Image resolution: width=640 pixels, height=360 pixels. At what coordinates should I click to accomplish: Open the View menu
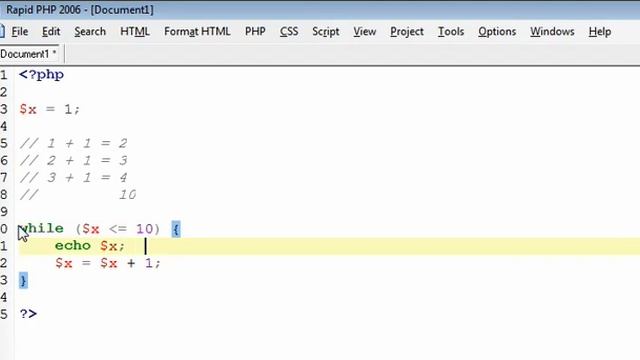tap(364, 32)
